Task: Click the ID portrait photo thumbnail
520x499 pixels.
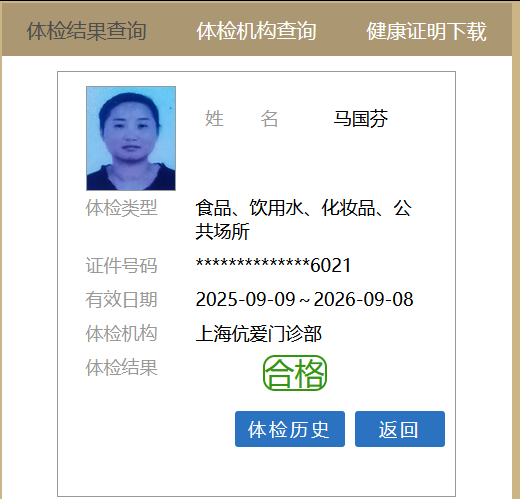Action: click(x=131, y=138)
